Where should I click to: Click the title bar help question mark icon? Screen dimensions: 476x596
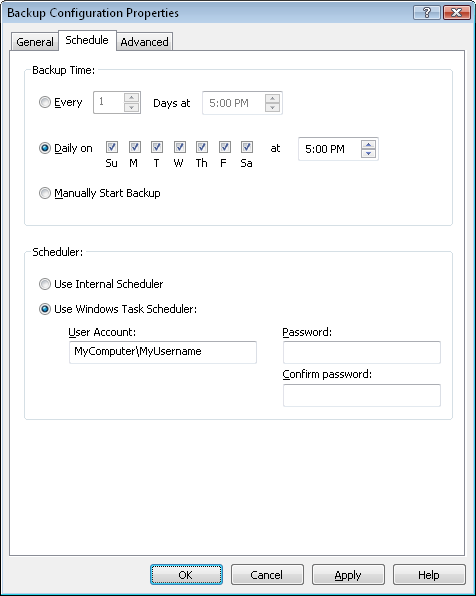click(427, 13)
